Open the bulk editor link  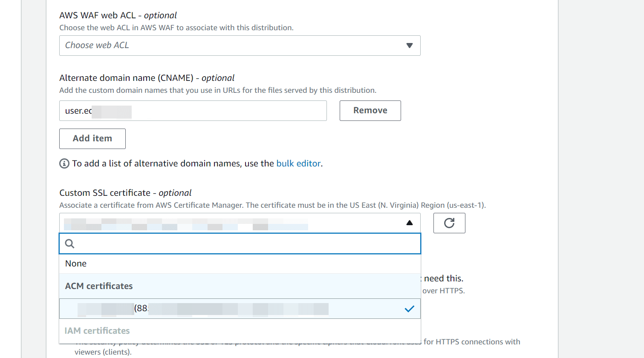pyautogui.click(x=298, y=163)
